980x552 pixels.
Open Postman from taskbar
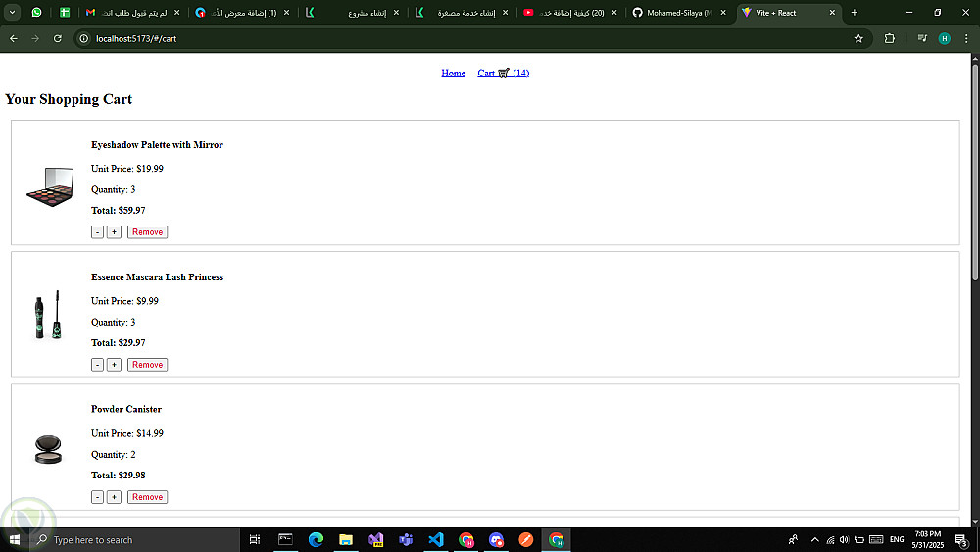coord(526,539)
